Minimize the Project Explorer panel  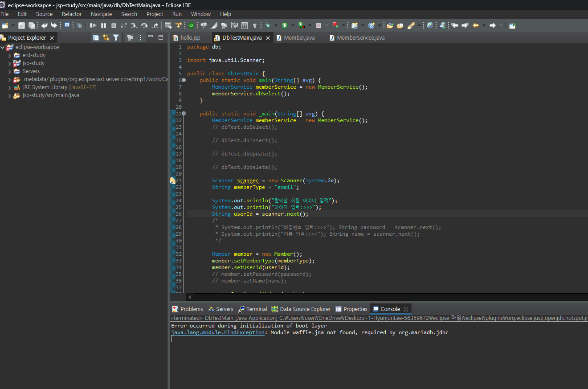click(x=151, y=37)
